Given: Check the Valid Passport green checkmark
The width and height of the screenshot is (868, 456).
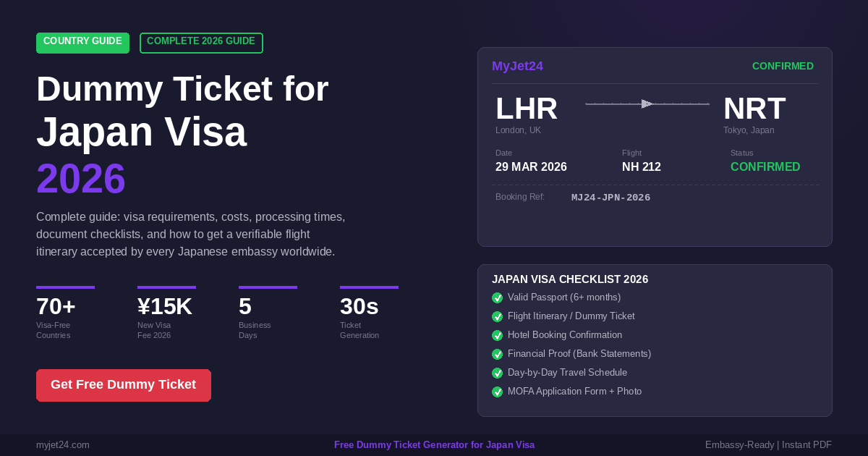Looking at the screenshot, I should tap(497, 297).
